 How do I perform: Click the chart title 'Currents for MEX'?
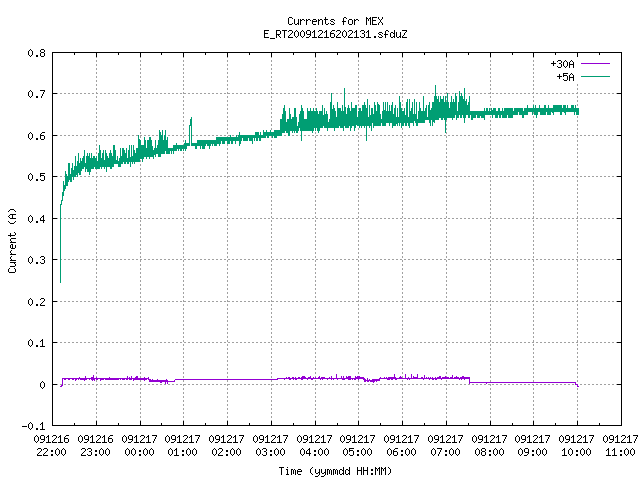[x=335, y=21]
